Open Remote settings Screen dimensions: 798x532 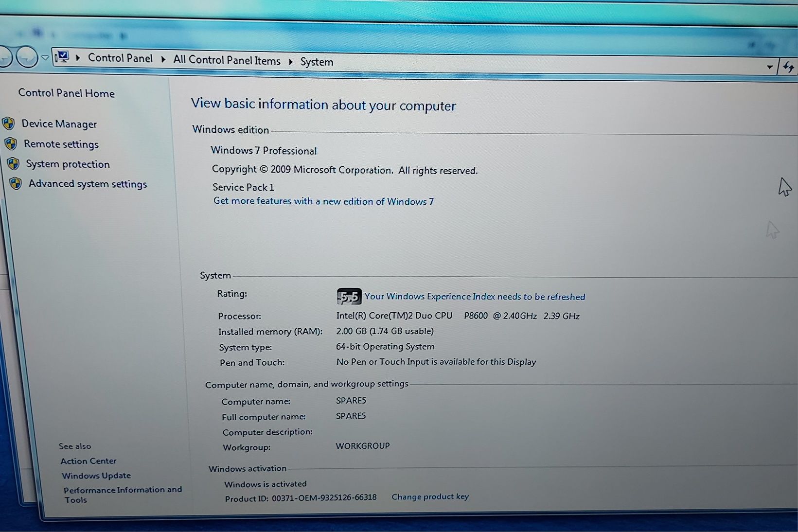61,144
